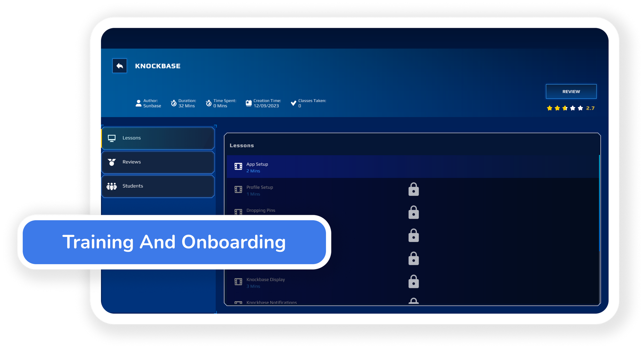The width and height of the screenshot is (644, 349).
Task: Click the lock icon on Knockbase Display
Action: pos(414,282)
